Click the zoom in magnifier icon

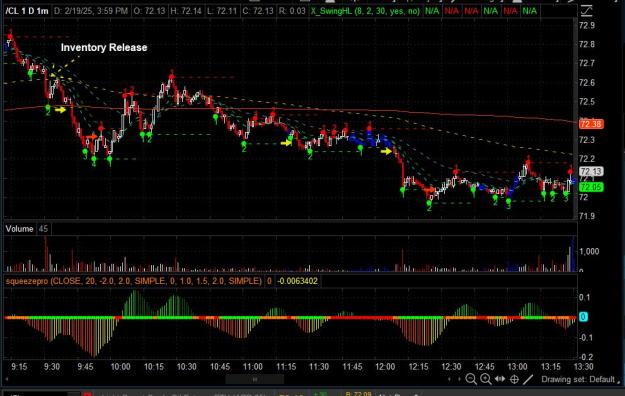485,379
